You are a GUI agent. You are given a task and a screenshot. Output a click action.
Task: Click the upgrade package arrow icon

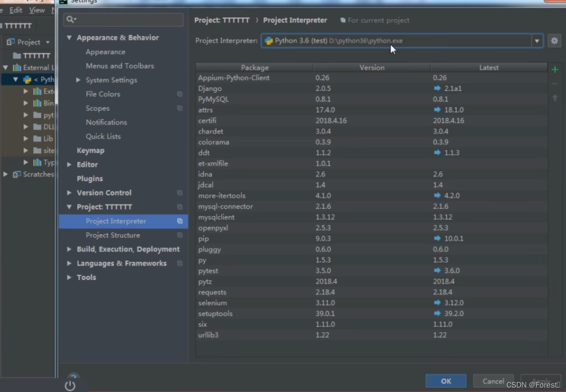pos(555,98)
